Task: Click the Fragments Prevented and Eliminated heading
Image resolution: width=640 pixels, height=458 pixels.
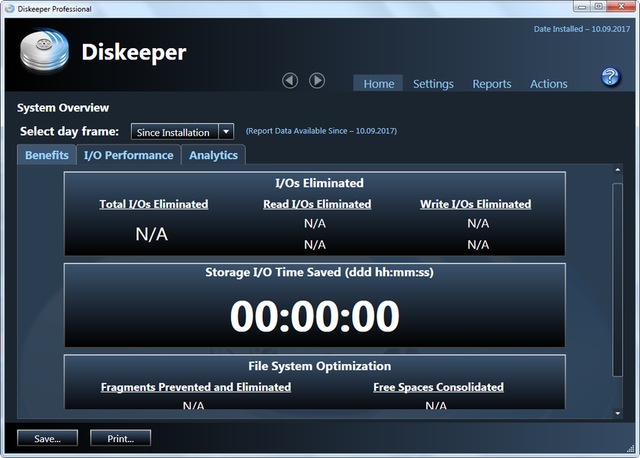Action: 196,387
